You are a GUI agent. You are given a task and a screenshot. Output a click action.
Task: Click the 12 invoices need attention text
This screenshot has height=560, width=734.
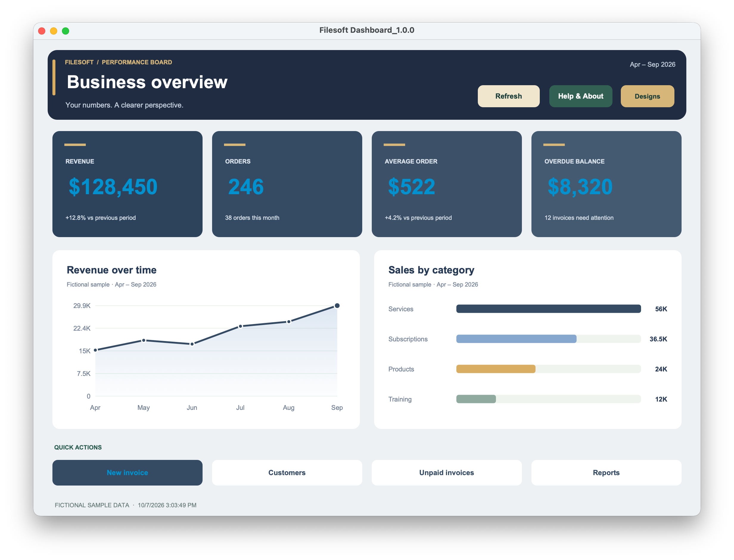(x=579, y=217)
